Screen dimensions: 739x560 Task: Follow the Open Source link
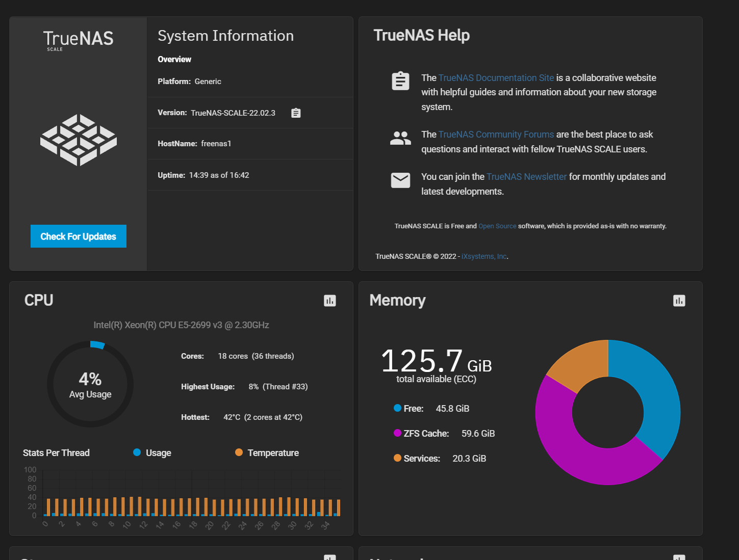(x=497, y=226)
